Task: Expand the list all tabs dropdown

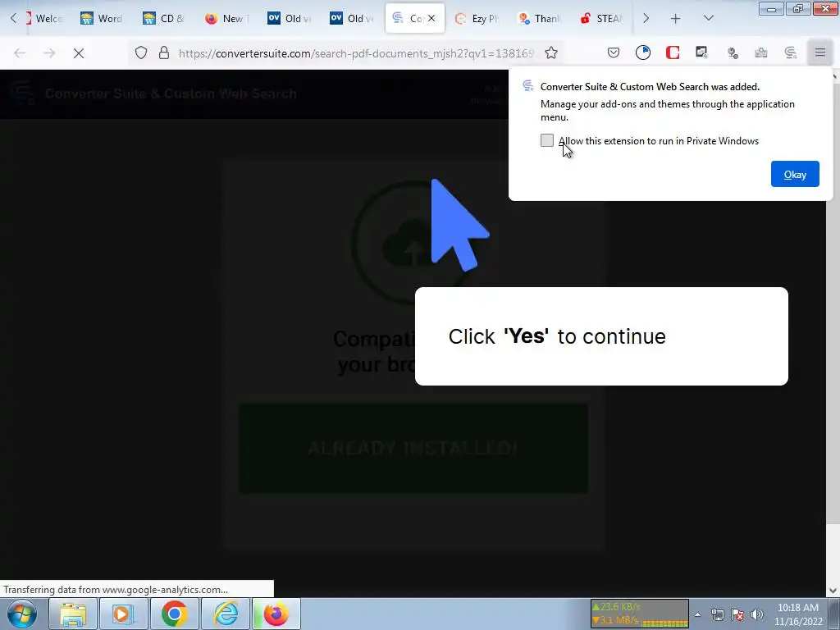Action: [x=708, y=18]
